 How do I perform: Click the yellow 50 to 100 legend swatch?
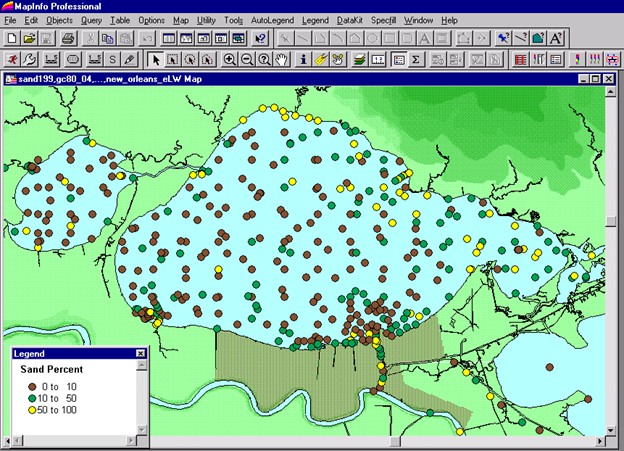coord(34,409)
